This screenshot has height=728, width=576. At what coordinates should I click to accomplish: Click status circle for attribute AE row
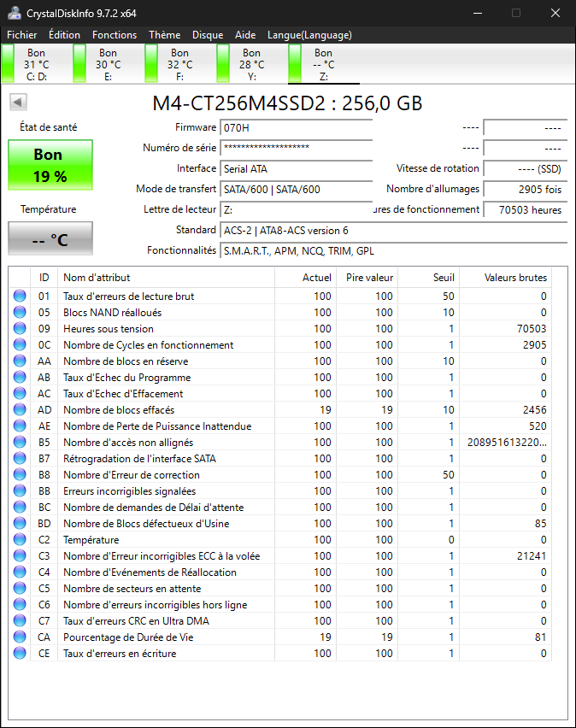tap(20, 426)
